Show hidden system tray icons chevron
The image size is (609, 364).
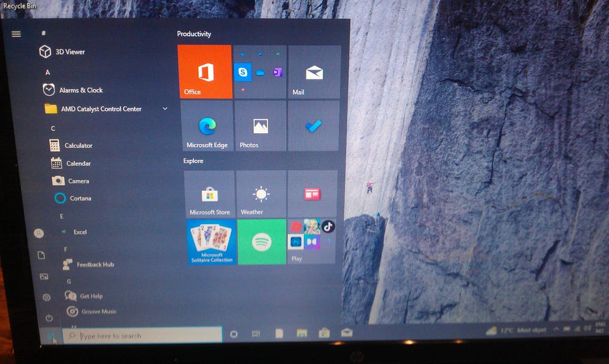coord(556,329)
